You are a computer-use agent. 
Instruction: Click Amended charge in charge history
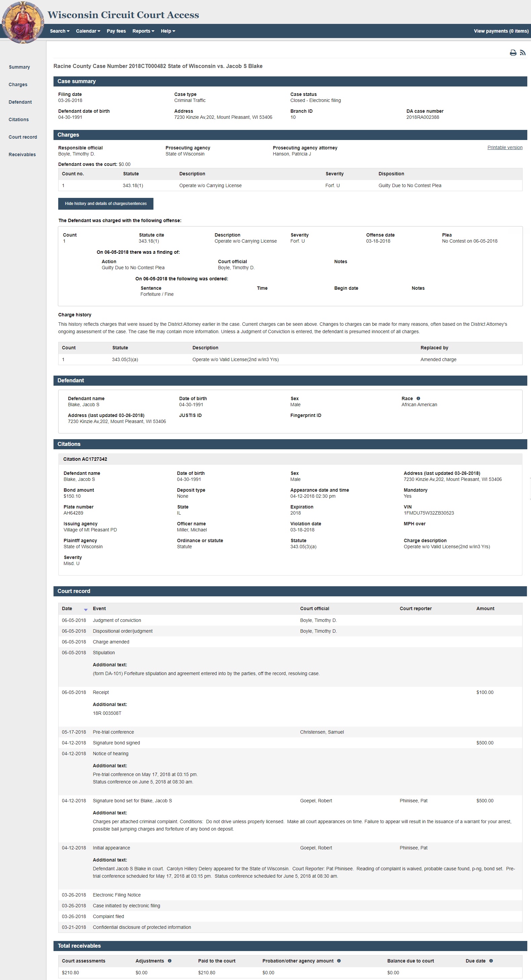tap(438, 359)
